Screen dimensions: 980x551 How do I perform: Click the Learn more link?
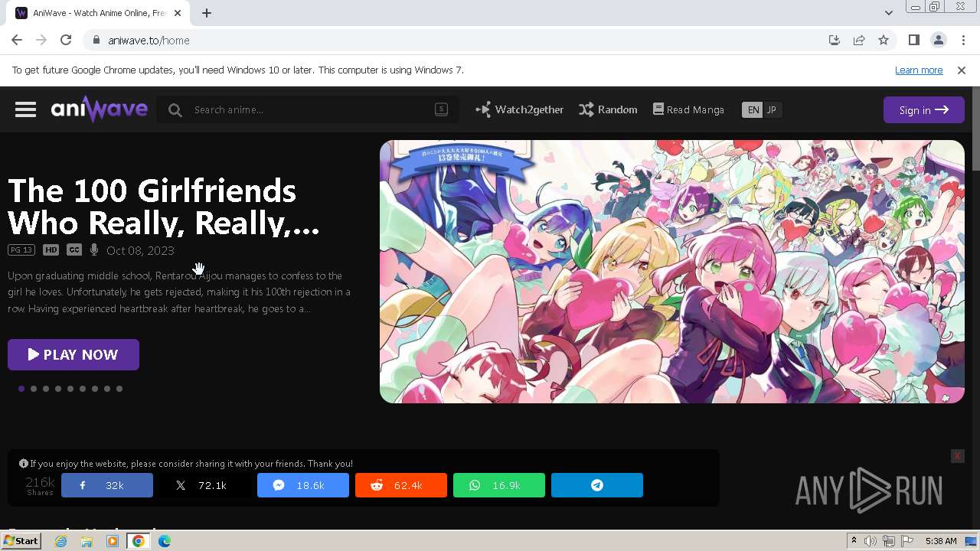[x=919, y=70]
